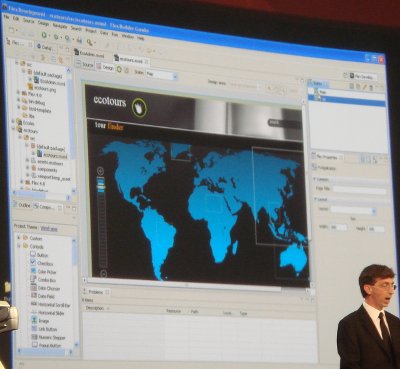This screenshot has height=369, width=400.
Task: Select ecotours.mxml in the navigator tree
Action: click(x=52, y=155)
